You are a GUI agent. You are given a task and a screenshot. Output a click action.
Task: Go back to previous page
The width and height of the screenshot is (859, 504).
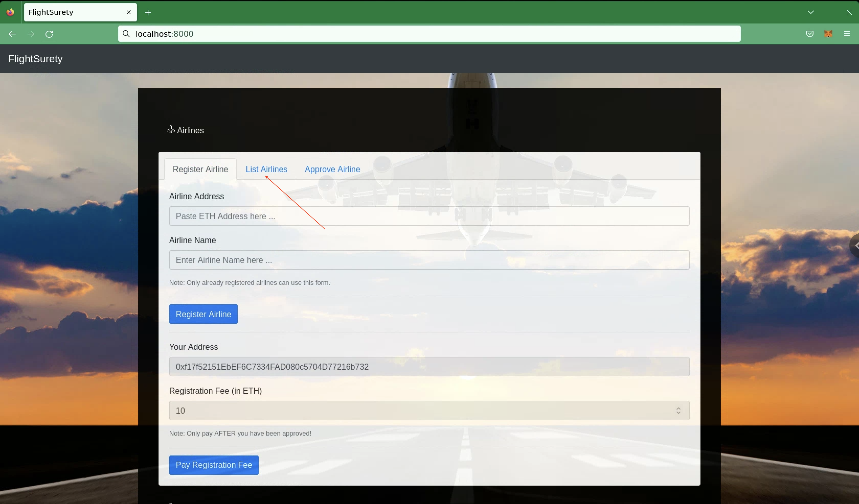coord(12,34)
